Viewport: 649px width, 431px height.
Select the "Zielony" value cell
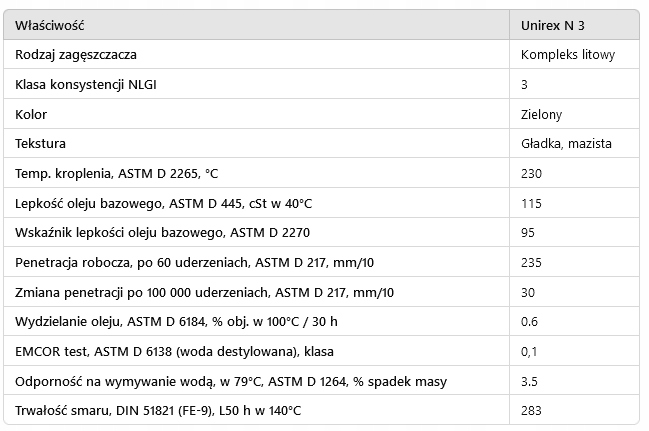(542, 114)
